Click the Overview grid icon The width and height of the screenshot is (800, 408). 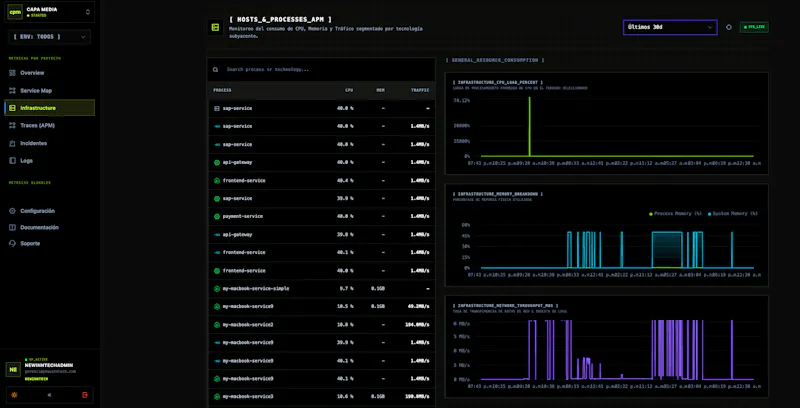coord(12,73)
